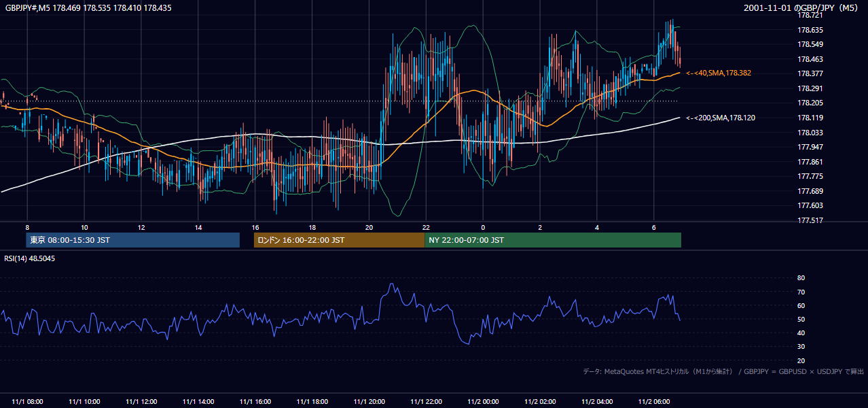Click the price axis value 178.463
The image size is (868, 408).
click(810, 59)
